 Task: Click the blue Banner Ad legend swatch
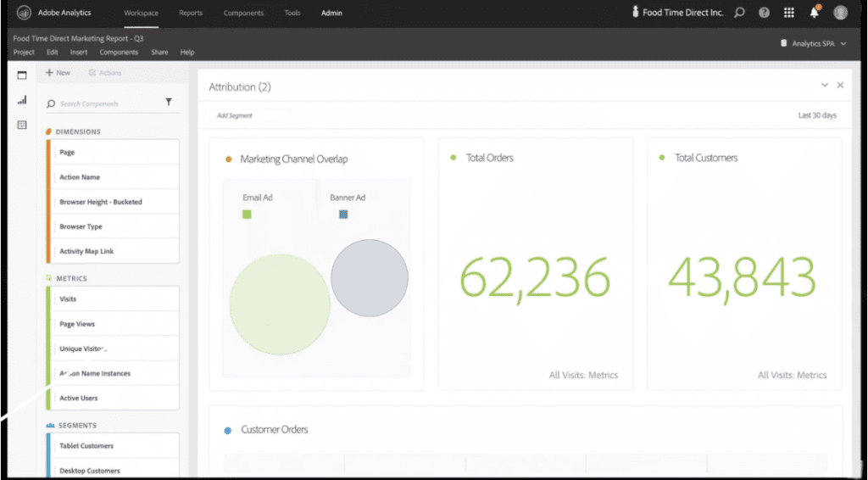click(x=343, y=215)
